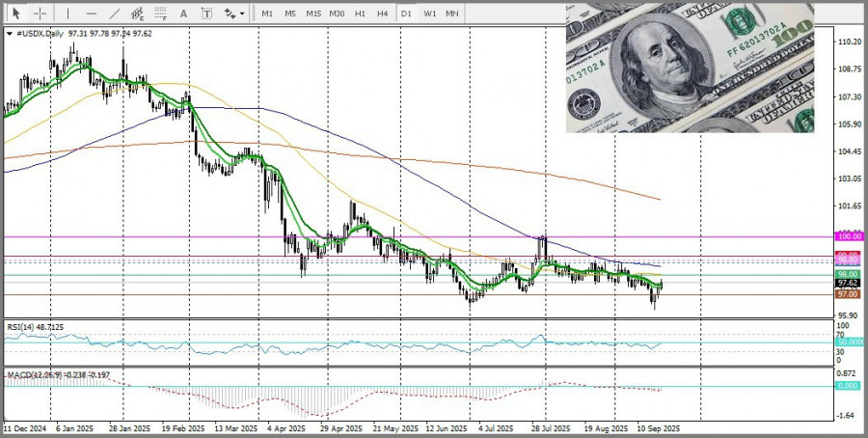The image size is (868, 438).
Task: Choose the trendline drawing tool
Action: point(115,14)
